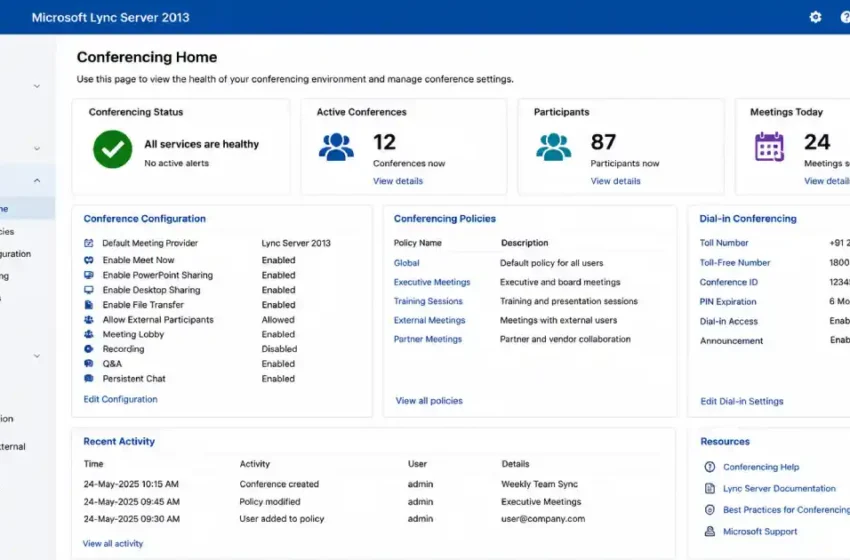
Task: Click the '24-May-2025 10:15 AM' timestamp
Action: [x=131, y=484]
